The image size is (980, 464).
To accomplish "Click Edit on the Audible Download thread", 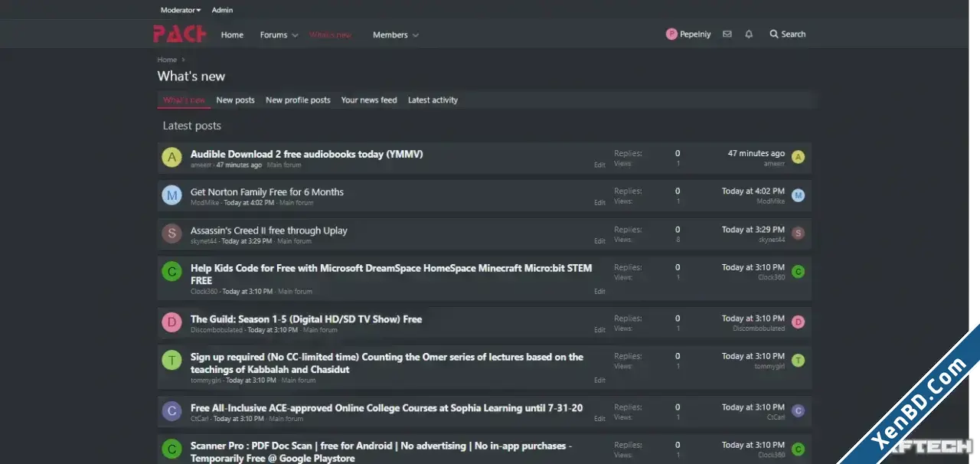I will pyautogui.click(x=599, y=165).
